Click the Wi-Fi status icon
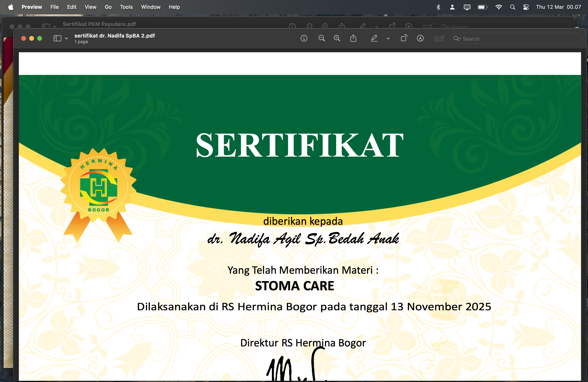This screenshot has height=382, width=588. point(499,7)
